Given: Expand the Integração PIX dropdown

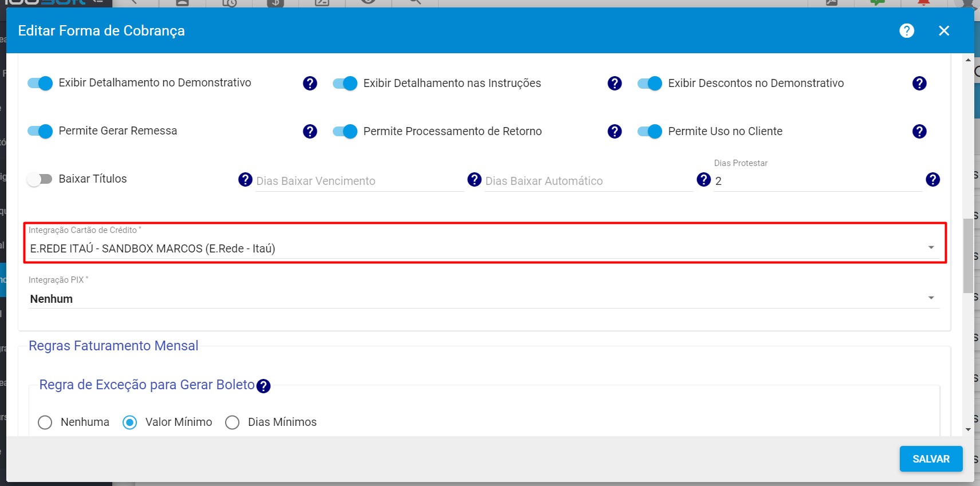Looking at the screenshot, I should (x=484, y=299).
